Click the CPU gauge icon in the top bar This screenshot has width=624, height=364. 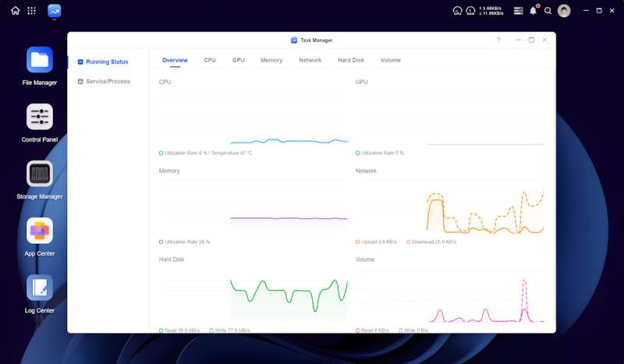pyautogui.click(x=457, y=11)
